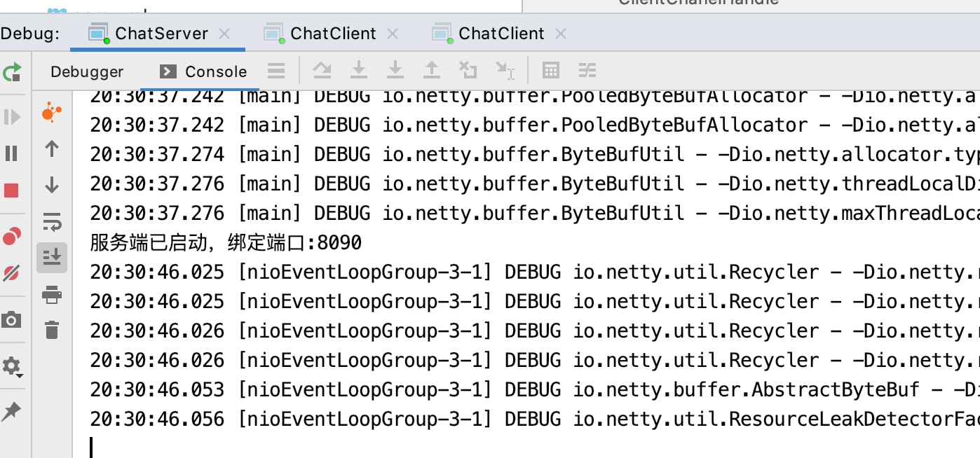Screen dimensions: 980x458
Task: Close the second ChatClient tab
Action: point(561,33)
